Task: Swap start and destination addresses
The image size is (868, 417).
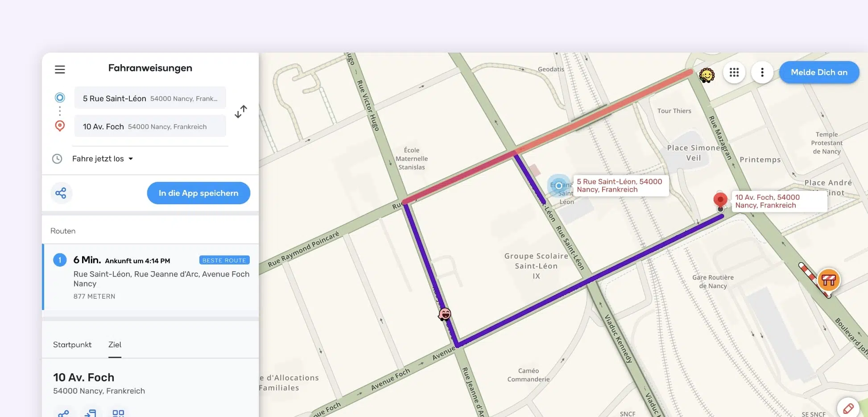Action: [241, 111]
